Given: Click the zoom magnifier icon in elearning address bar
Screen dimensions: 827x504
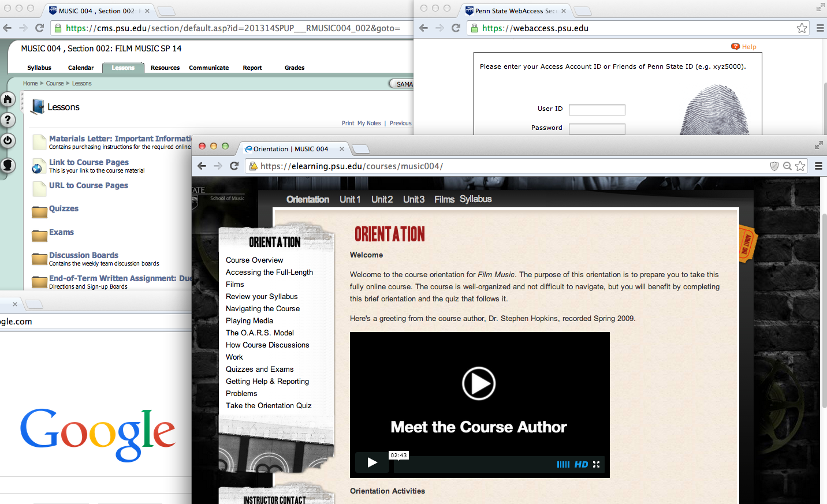Looking at the screenshot, I should [787, 166].
